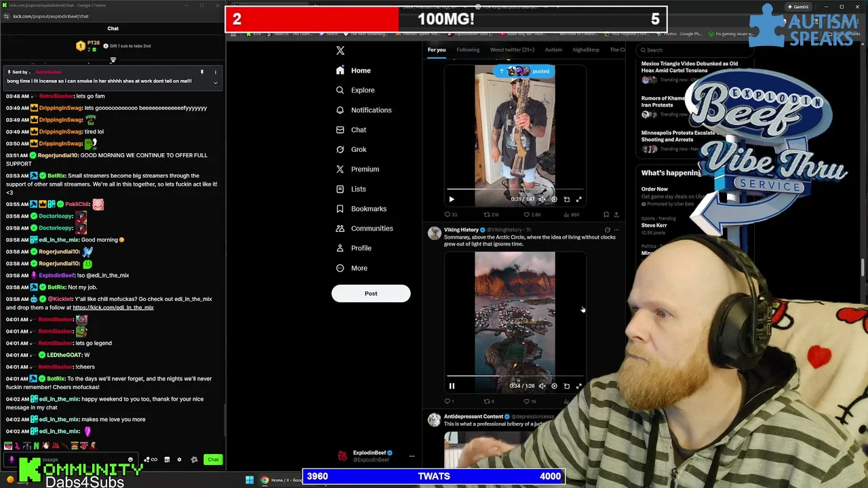Switch to the Following tab
The height and width of the screenshot is (488, 868).
point(468,49)
